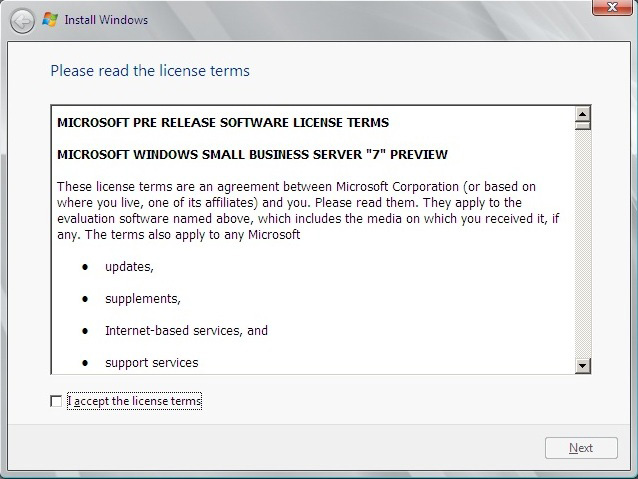This screenshot has width=638, height=479.
Task: Click the paragraph starting 'These license terms are'
Action: coord(308,210)
